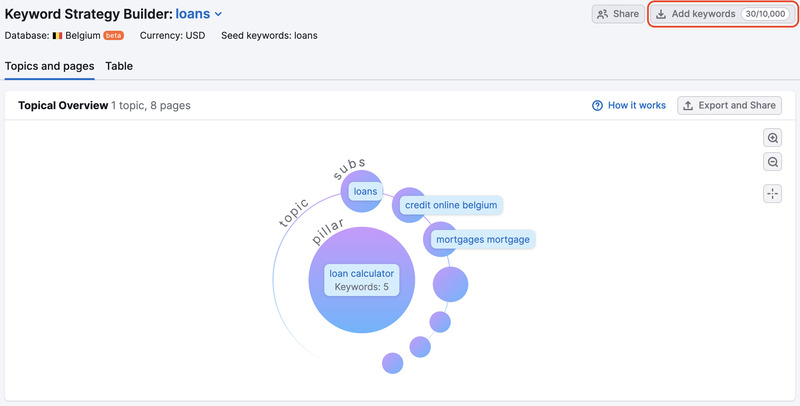
Task: Switch to the Table tab
Action: click(119, 66)
